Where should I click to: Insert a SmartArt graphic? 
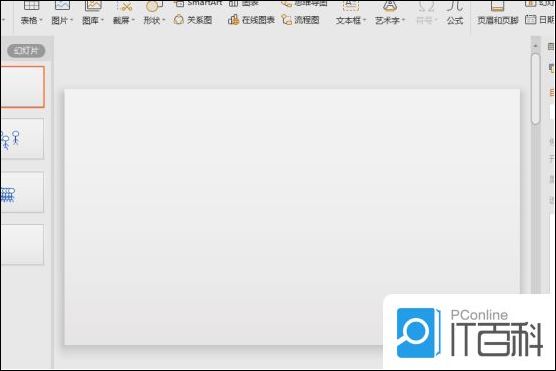coord(198,3)
